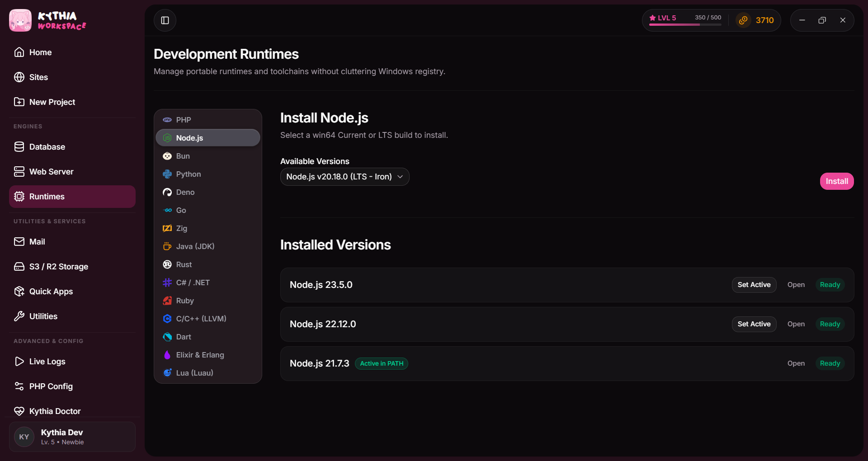Viewport: 868px width, 461px height.
Task: Open Utilities wrench icon
Action: (19, 316)
